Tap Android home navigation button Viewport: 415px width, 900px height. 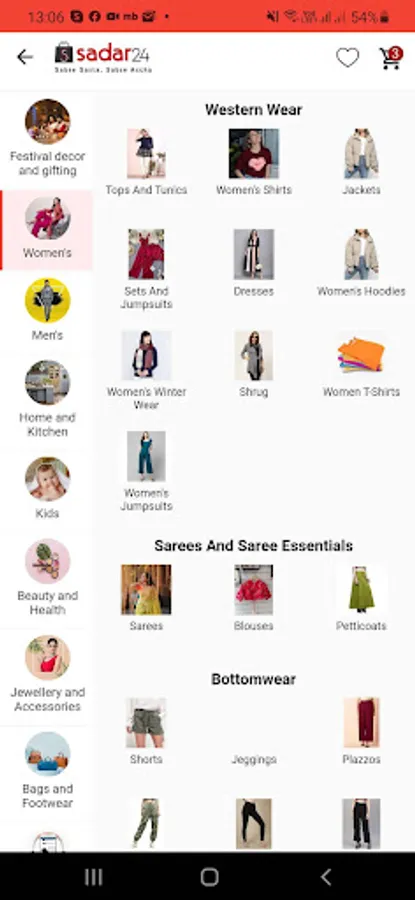pyautogui.click(x=210, y=876)
